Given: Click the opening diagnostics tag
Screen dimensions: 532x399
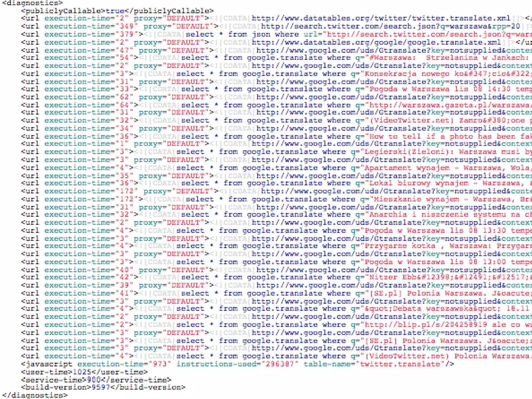Looking at the screenshot, I should pos(32,3).
